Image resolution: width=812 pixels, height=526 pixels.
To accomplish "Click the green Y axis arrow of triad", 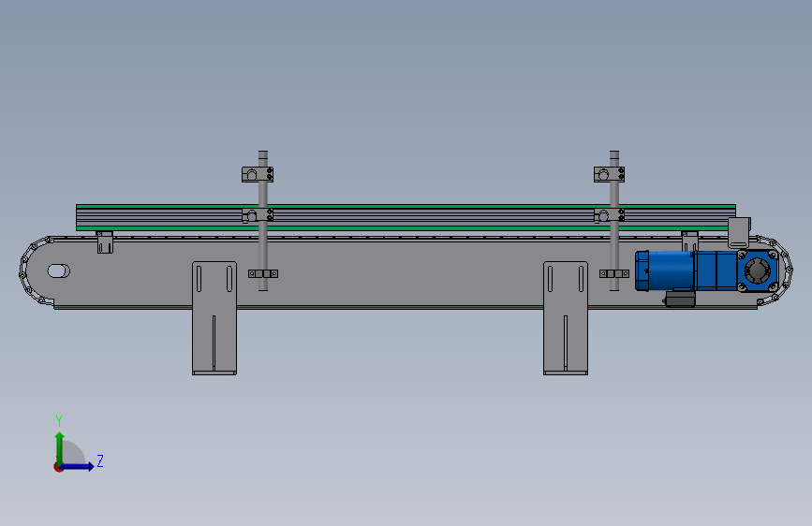I will 60,448.
